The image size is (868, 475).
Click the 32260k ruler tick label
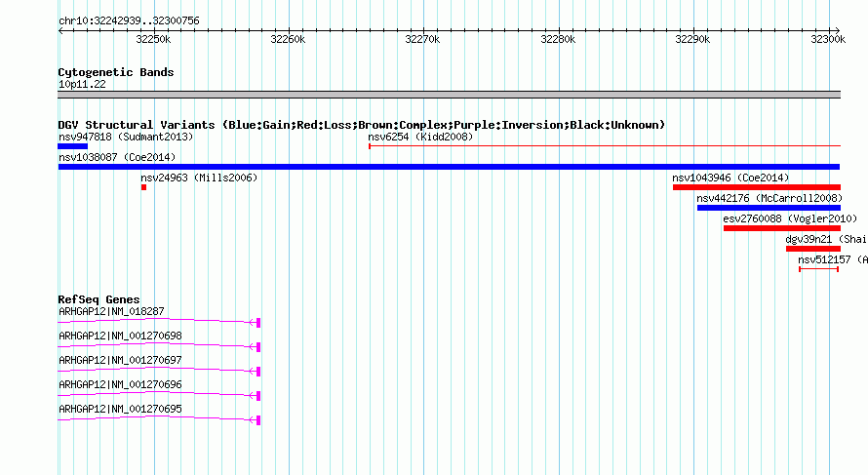(288, 39)
